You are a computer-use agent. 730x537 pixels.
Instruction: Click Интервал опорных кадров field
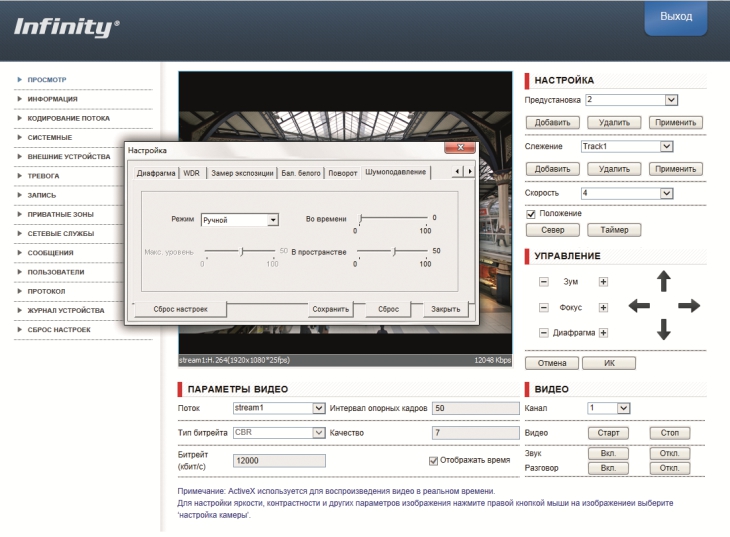click(475, 408)
